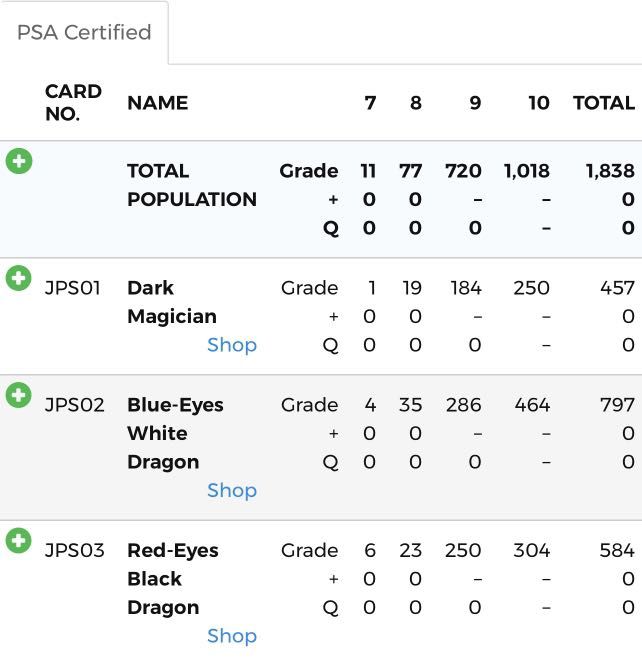Click the grade 9 column header

click(475, 103)
